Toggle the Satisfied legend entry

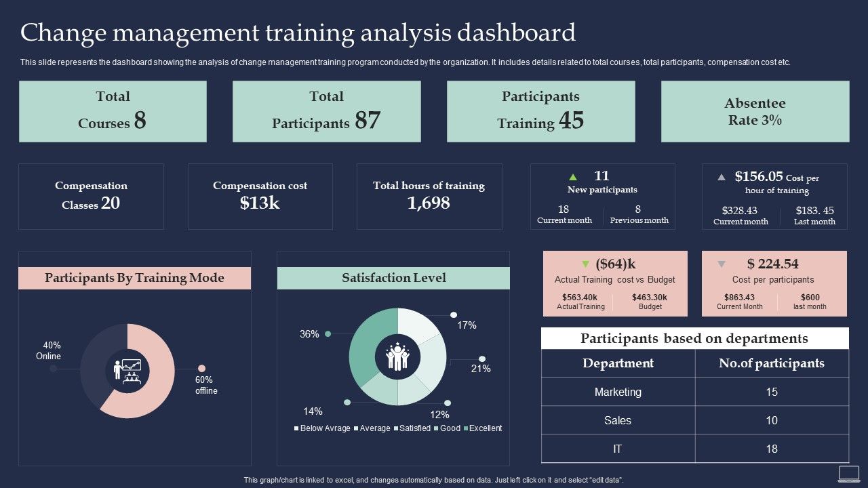click(414, 428)
